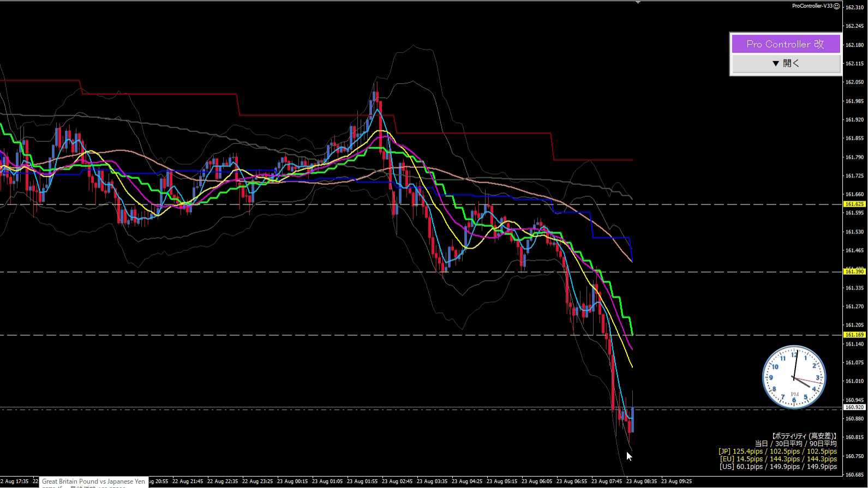This screenshot has width=868, height=488.
Task: Click the Great Britain Pound vs Japanese Yen tooltip
Action: 94,481
